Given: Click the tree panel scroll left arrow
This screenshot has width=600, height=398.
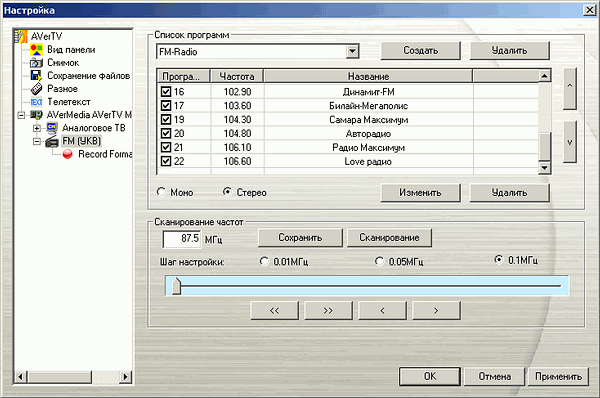Looking at the screenshot, I should [21, 377].
